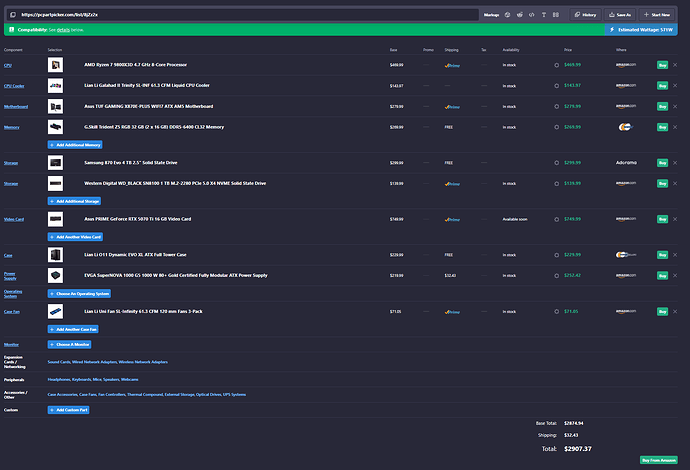Select plain text markup icon
This screenshot has width=690, height=470.
click(x=544, y=15)
